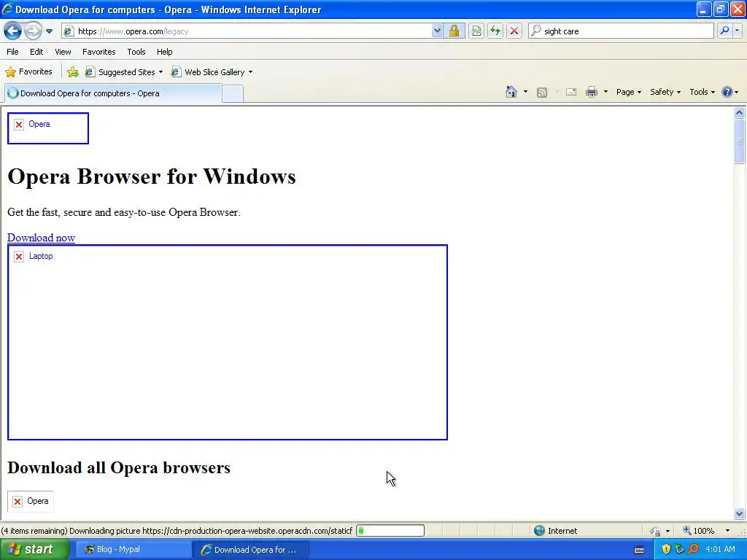Open the Edit menu
Image resolution: width=747 pixels, height=560 pixels.
click(36, 52)
